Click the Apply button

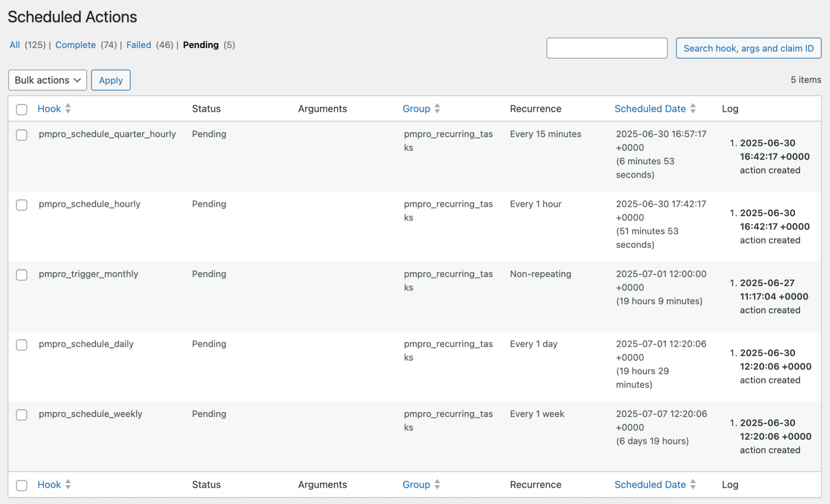click(111, 80)
